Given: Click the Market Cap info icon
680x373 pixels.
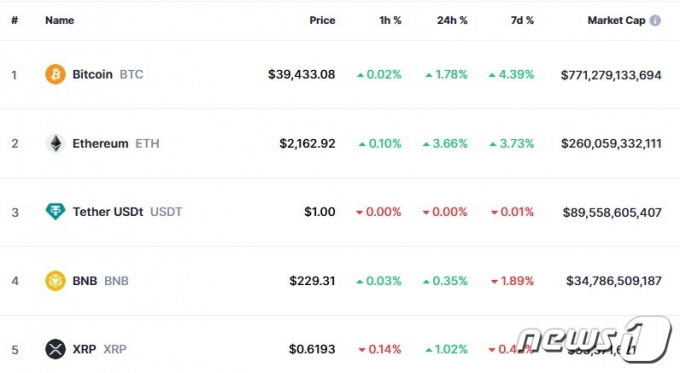Looking at the screenshot, I should (655, 20).
